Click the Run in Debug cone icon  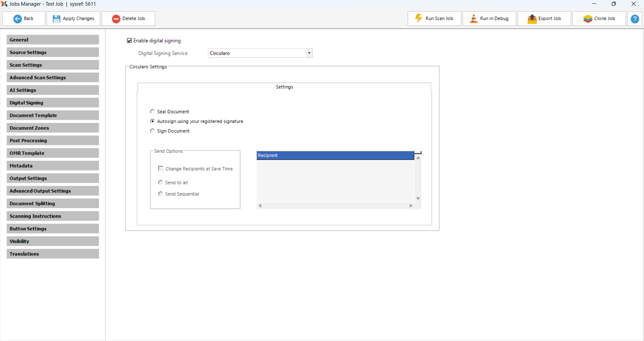[474, 19]
